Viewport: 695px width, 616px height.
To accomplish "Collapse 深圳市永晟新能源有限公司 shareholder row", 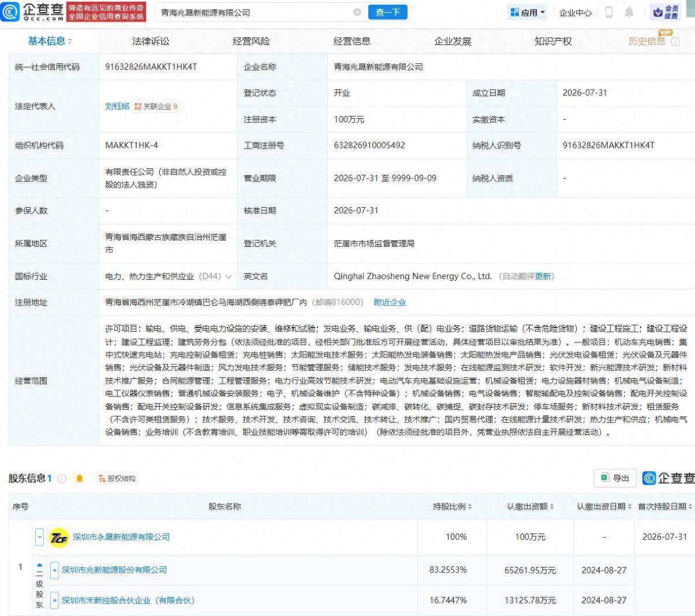I will [x=39, y=537].
